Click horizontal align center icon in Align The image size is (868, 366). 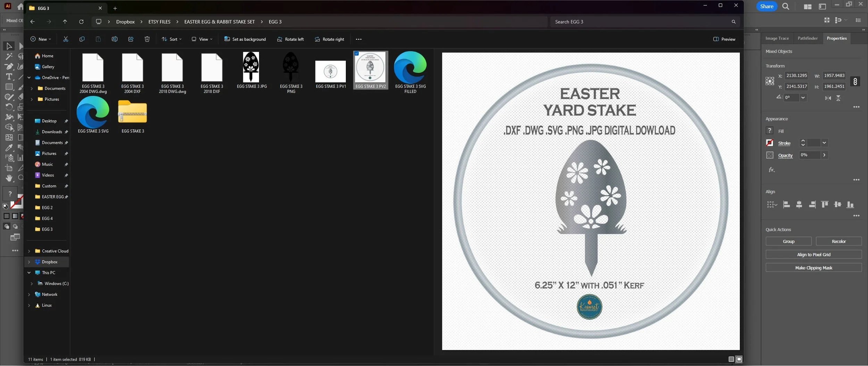[x=799, y=205]
